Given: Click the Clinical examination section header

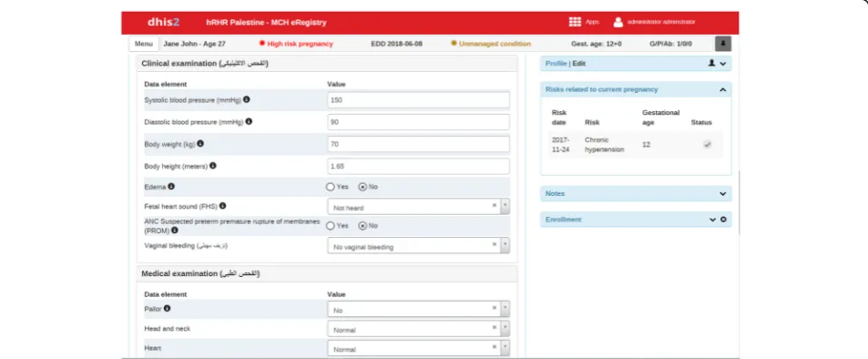Looking at the screenshot, I should coord(327,63).
